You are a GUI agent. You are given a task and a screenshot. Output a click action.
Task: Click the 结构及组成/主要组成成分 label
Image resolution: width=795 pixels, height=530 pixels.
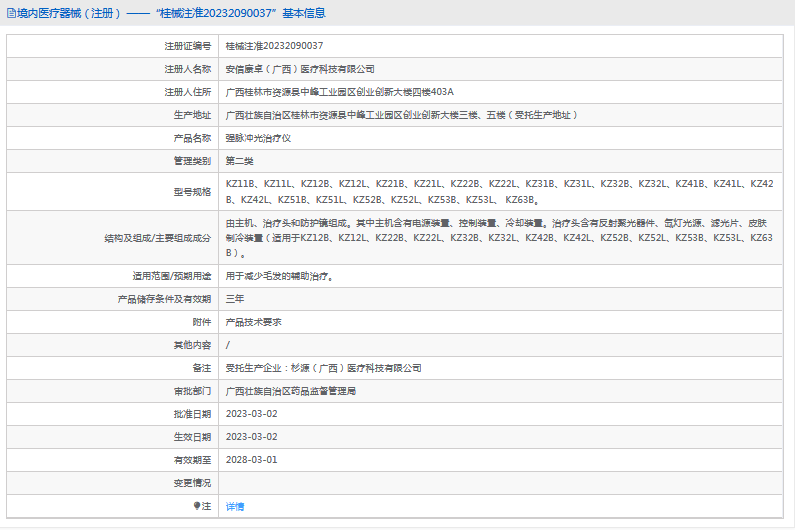158,238
